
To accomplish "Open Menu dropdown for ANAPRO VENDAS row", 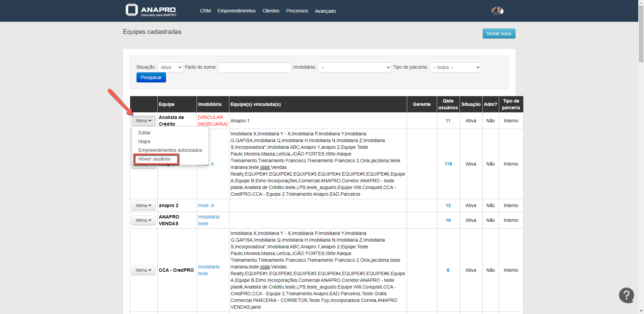I will click(x=143, y=220).
